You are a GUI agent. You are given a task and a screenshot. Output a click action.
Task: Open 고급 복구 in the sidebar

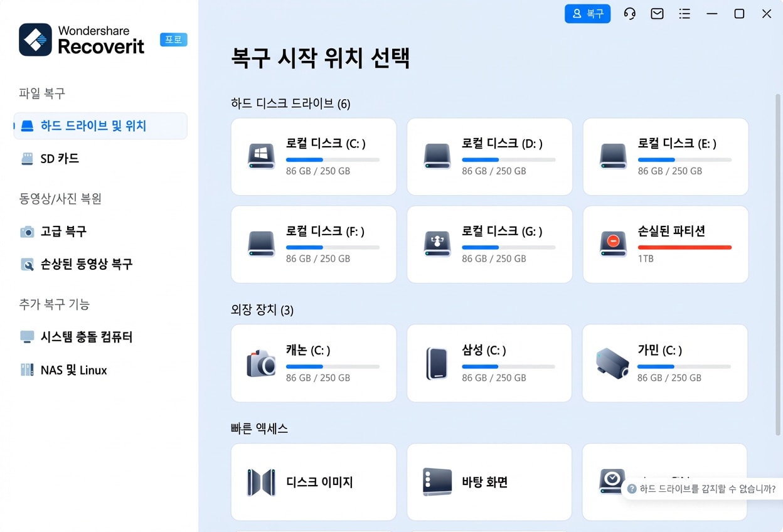[63, 231]
